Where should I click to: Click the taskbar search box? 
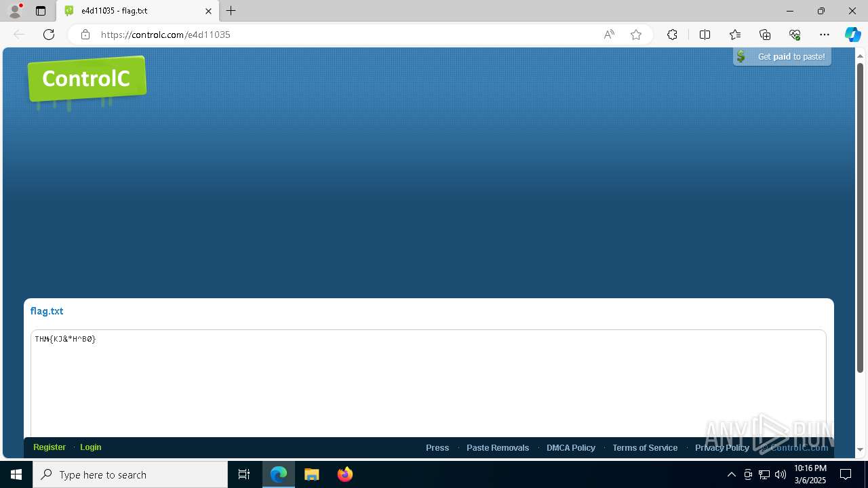tap(130, 474)
